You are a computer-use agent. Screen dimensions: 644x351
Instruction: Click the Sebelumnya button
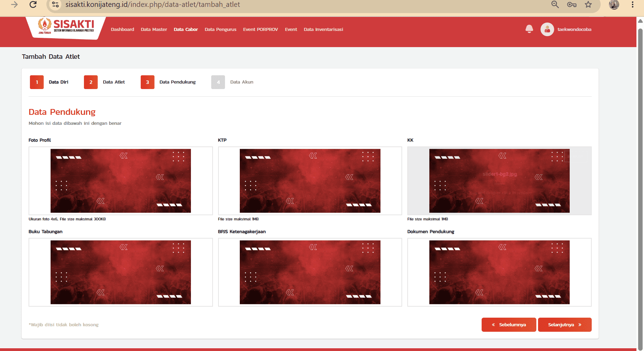tap(509, 325)
